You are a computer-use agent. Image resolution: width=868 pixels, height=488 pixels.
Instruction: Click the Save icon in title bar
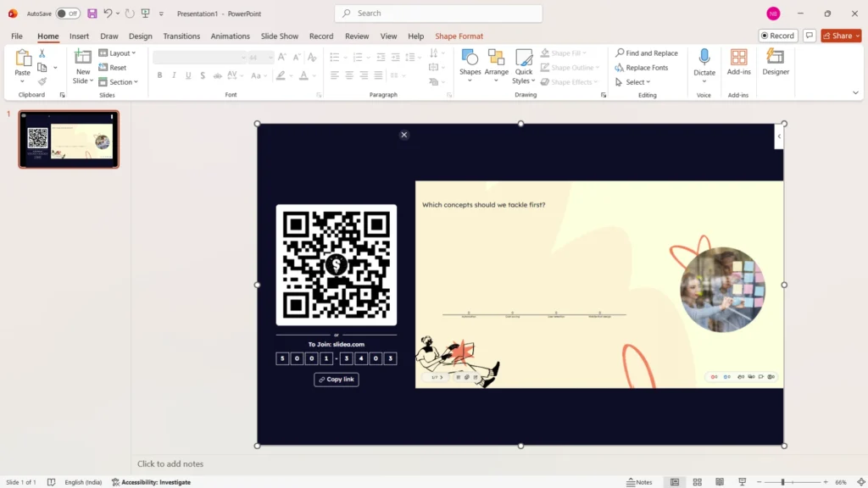pos(92,14)
